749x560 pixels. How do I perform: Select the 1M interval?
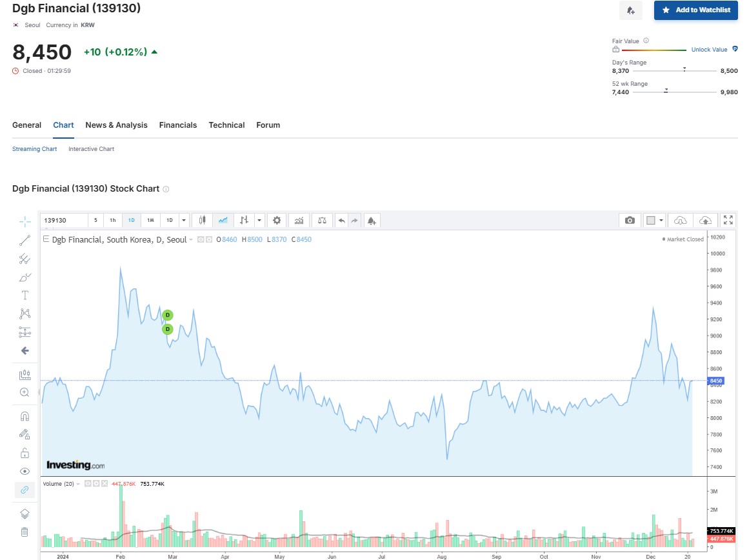pos(150,220)
